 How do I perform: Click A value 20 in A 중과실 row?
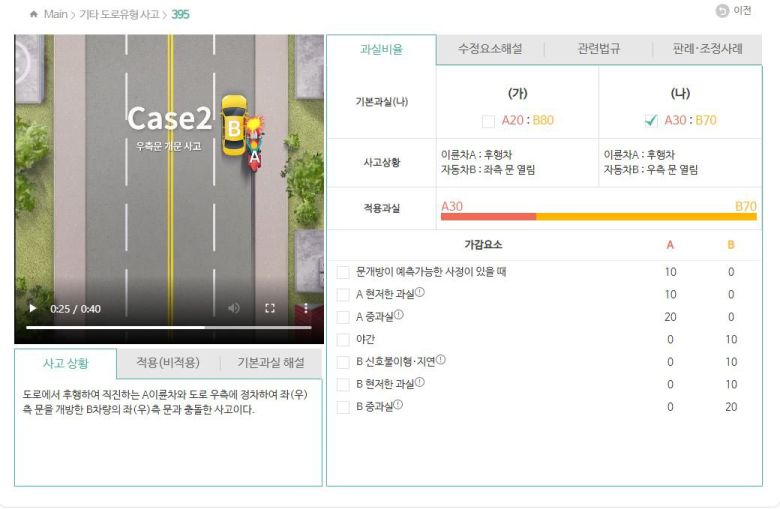[670, 317]
